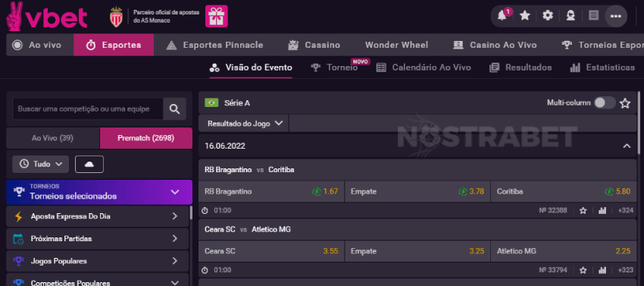Click the search magnifier button

[x=174, y=109]
